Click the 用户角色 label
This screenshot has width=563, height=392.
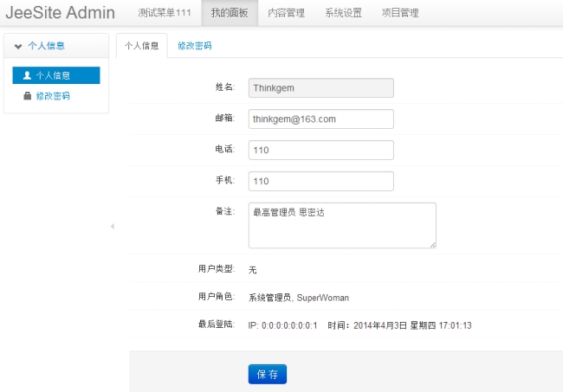(217, 296)
